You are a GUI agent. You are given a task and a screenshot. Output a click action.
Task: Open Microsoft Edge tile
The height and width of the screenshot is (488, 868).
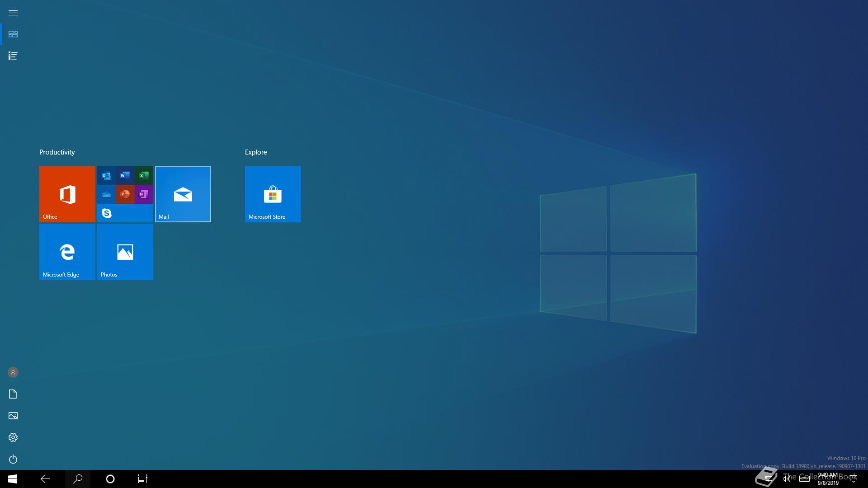(x=67, y=252)
